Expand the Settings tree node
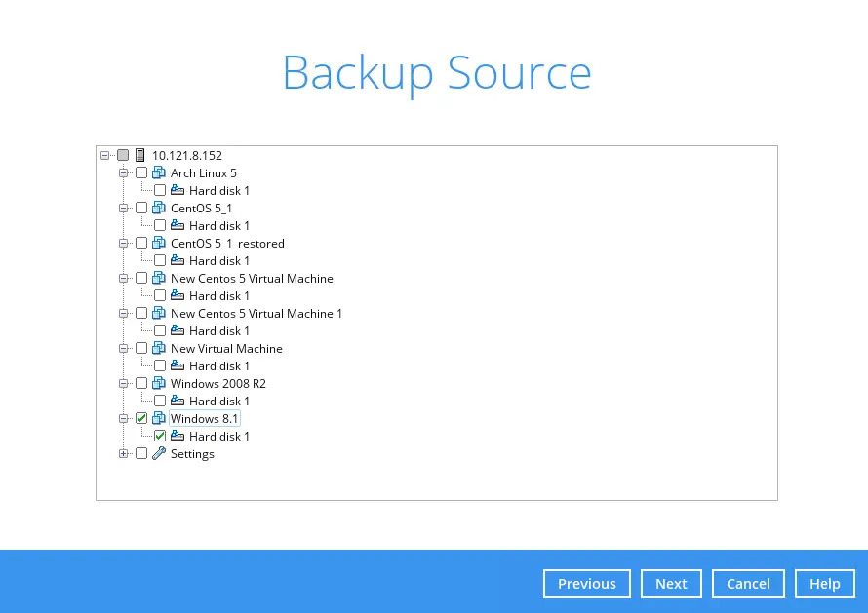The width and height of the screenshot is (868, 613). (x=124, y=454)
